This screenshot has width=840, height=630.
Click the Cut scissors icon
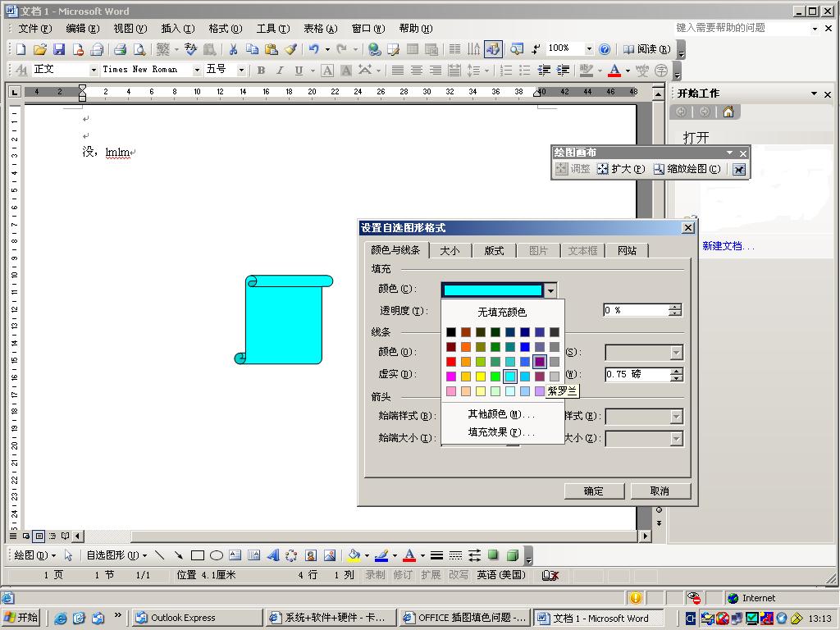coord(233,49)
